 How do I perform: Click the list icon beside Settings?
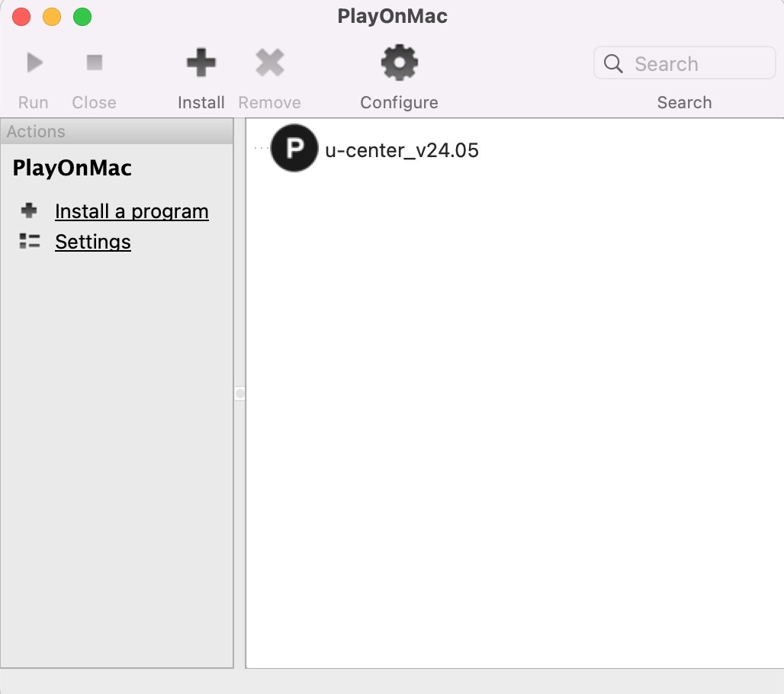click(x=30, y=242)
